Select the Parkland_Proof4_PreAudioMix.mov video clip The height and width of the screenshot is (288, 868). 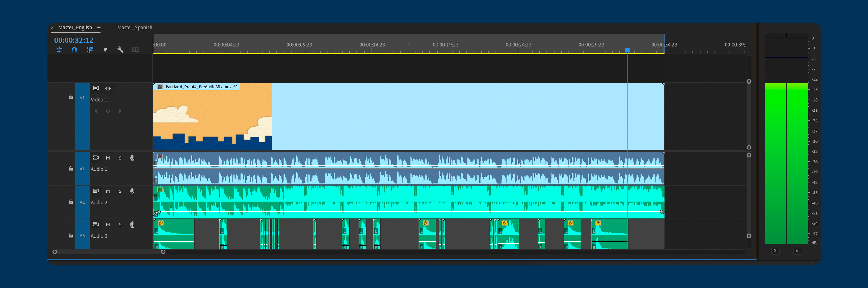[408, 116]
